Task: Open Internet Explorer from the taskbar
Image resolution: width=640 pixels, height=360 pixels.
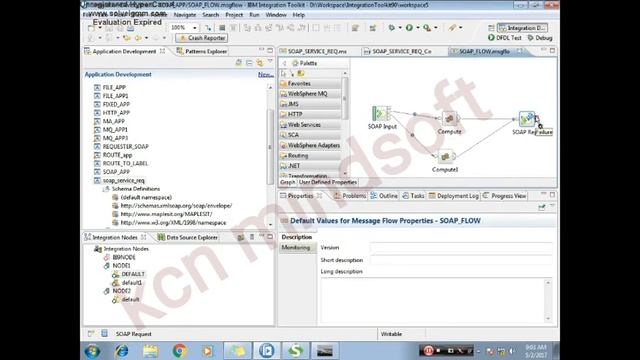Action: point(121,351)
